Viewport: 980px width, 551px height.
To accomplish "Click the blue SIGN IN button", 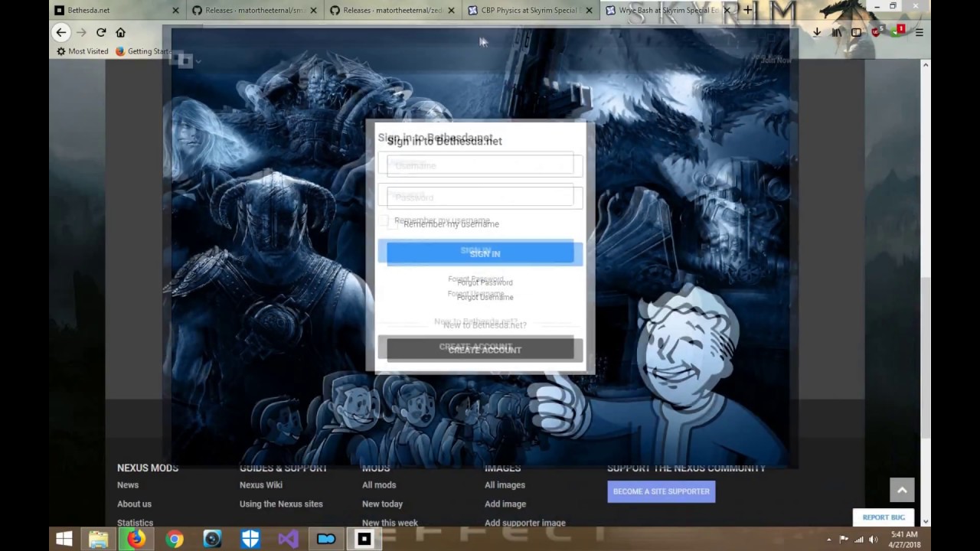I will [485, 254].
